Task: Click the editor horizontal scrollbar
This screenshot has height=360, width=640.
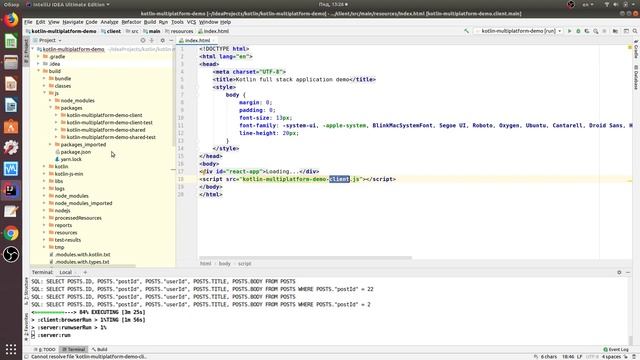Action: coord(305,258)
